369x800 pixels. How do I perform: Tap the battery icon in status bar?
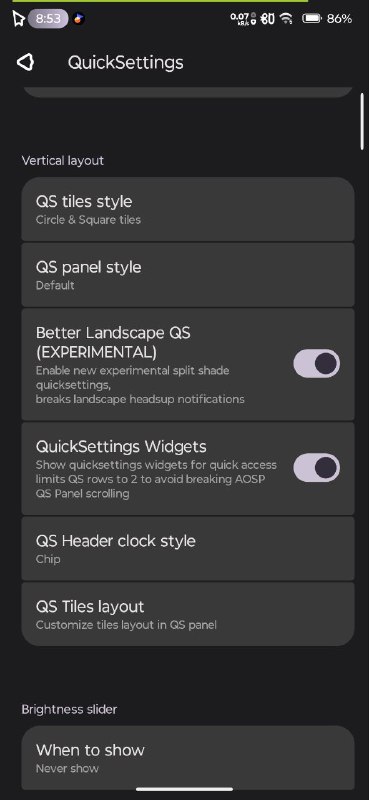coord(311,19)
